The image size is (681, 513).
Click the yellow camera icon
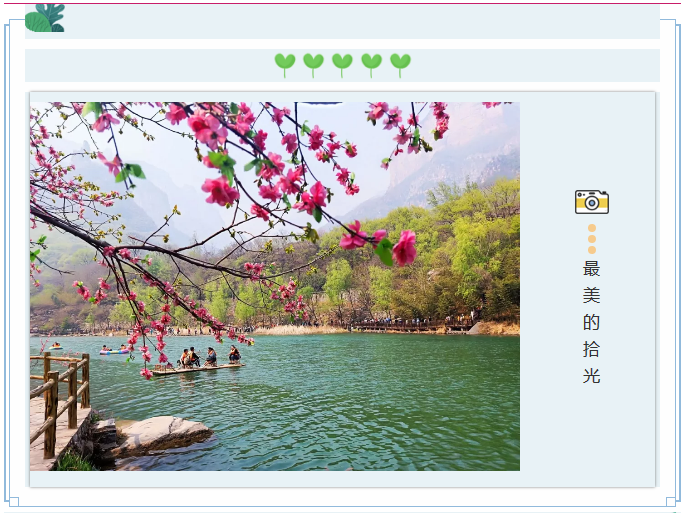pyautogui.click(x=592, y=202)
